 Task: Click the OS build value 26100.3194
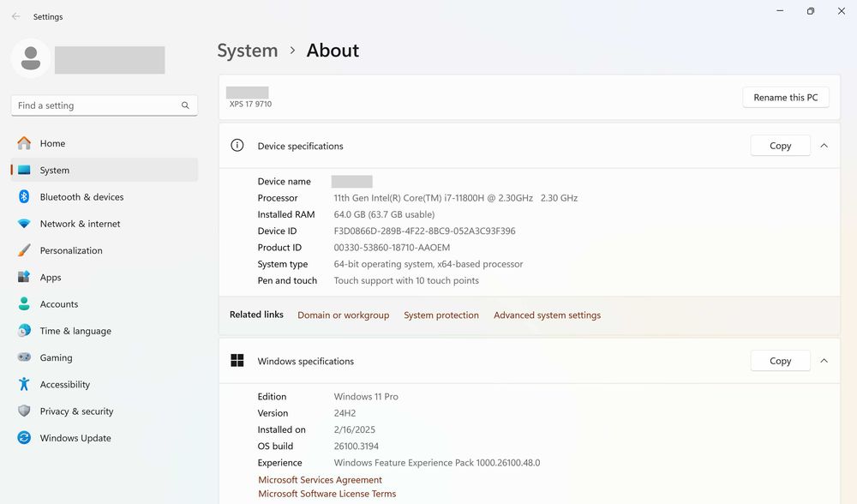point(357,447)
